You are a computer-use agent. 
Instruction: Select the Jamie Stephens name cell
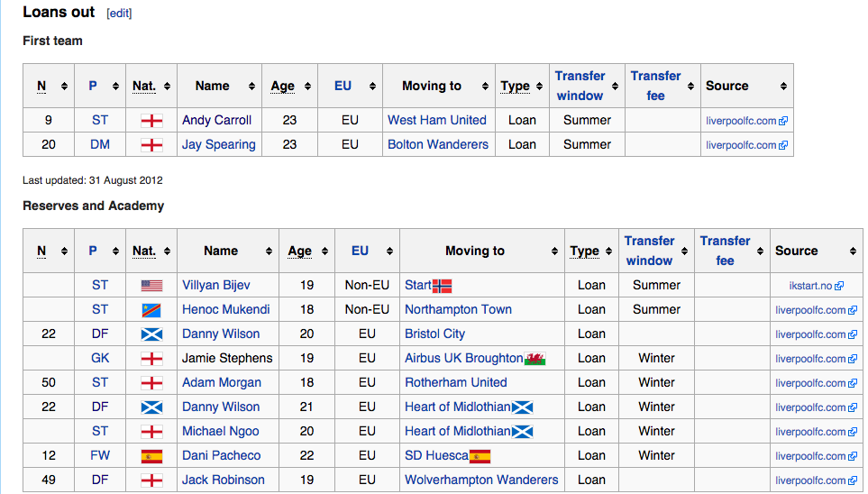(227, 358)
